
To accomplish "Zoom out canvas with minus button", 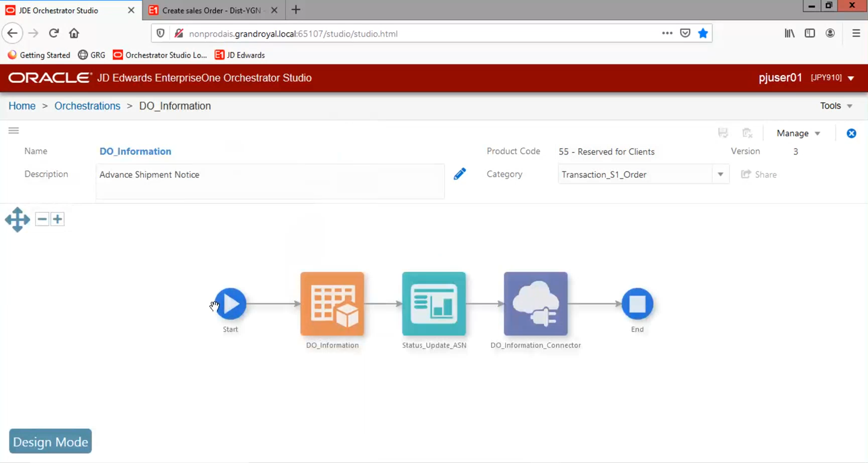I will pos(42,219).
